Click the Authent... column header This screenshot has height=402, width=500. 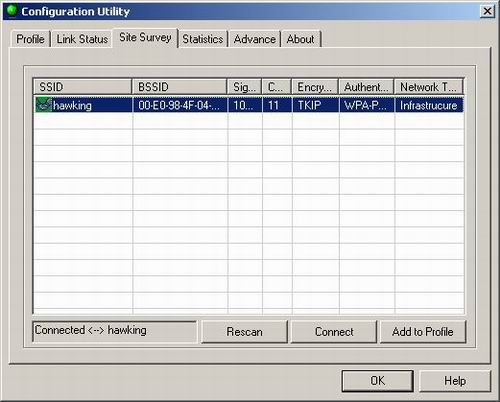[366, 87]
